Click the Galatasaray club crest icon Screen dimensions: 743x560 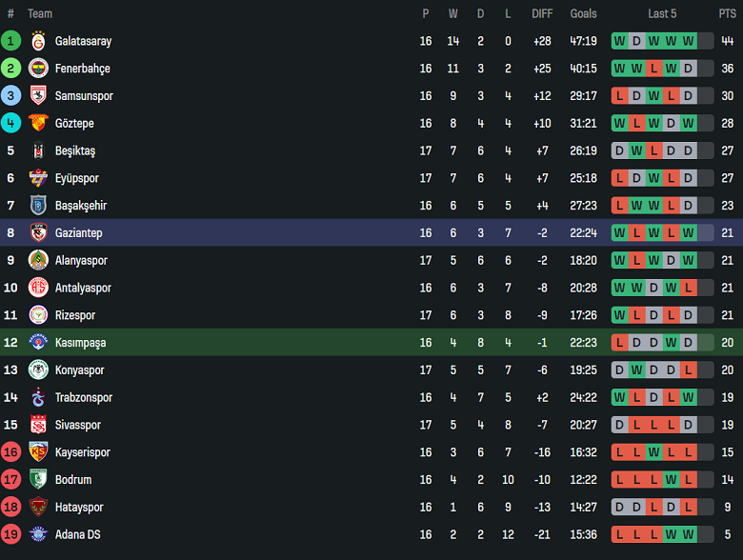(38, 41)
